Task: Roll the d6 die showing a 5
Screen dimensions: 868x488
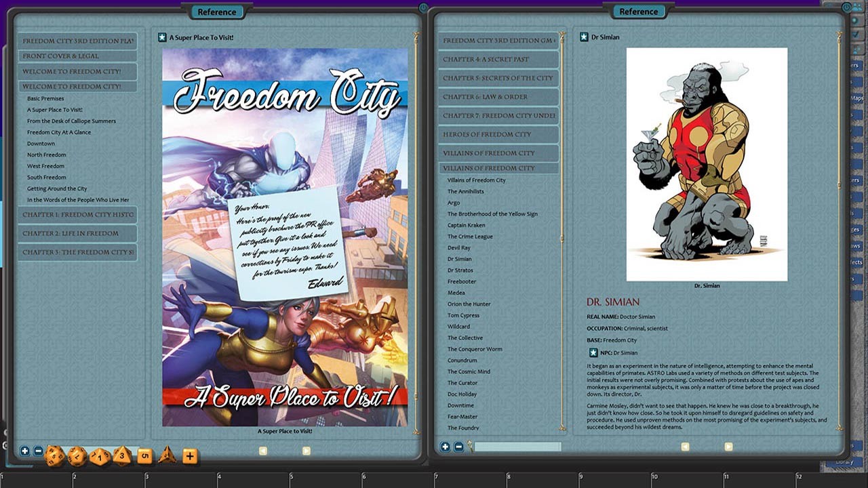Action: (x=144, y=456)
